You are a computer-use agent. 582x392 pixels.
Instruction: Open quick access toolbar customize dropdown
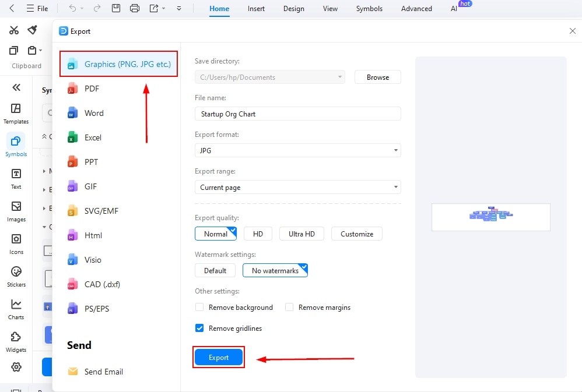(x=179, y=8)
